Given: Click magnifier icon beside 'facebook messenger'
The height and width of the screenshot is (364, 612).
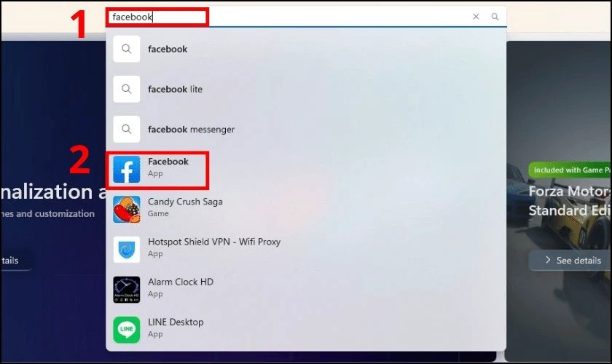Looking at the screenshot, I should pyautogui.click(x=127, y=129).
